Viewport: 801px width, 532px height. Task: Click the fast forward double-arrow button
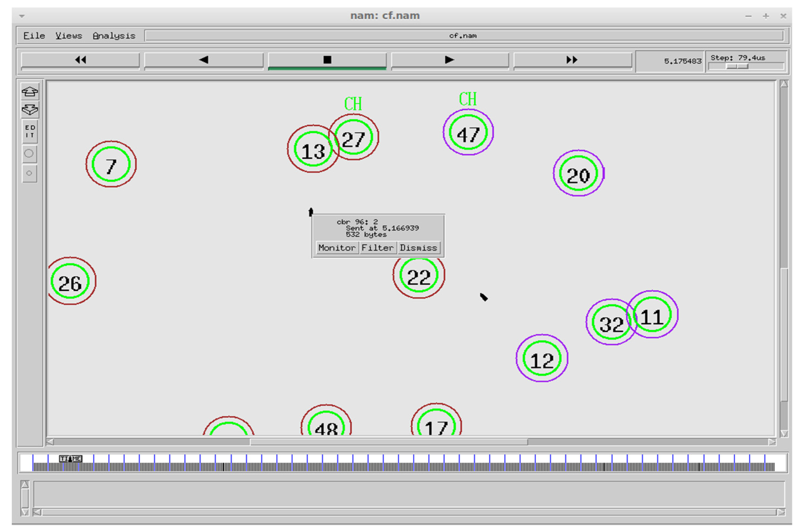coord(572,60)
